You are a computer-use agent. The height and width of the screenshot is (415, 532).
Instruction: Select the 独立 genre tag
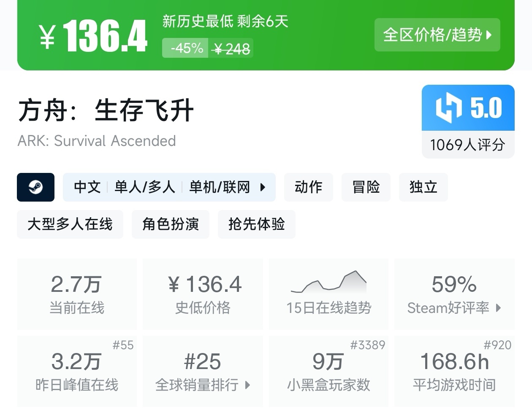pos(423,187)
